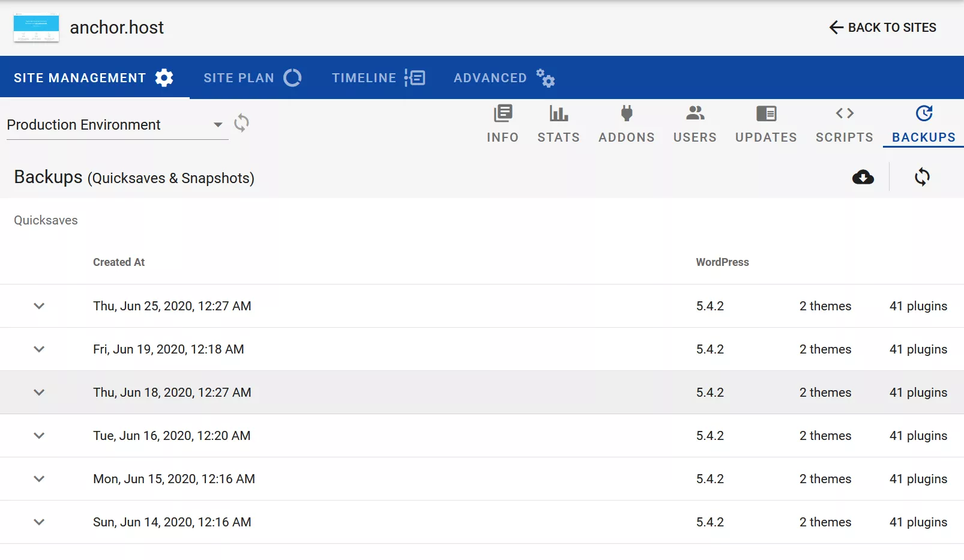Click the cloud download backup icon
The width and height of the screenshot is (964, 560).
tap(863, 177)
